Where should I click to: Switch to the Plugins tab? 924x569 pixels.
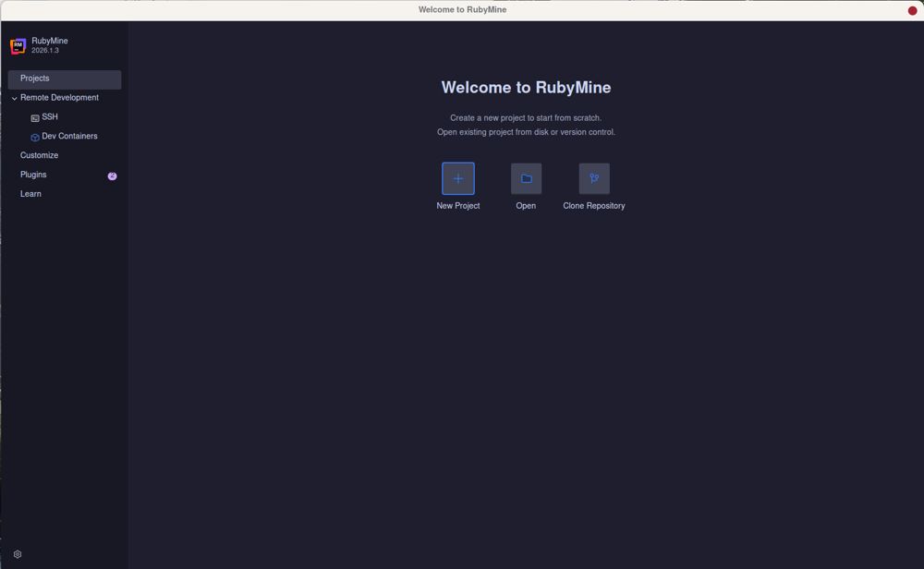33,175
